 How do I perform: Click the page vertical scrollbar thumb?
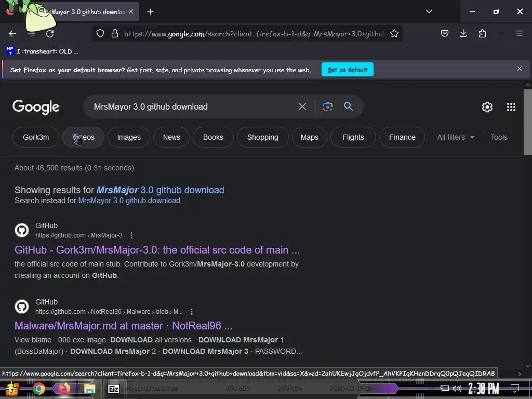click(528, 122)
